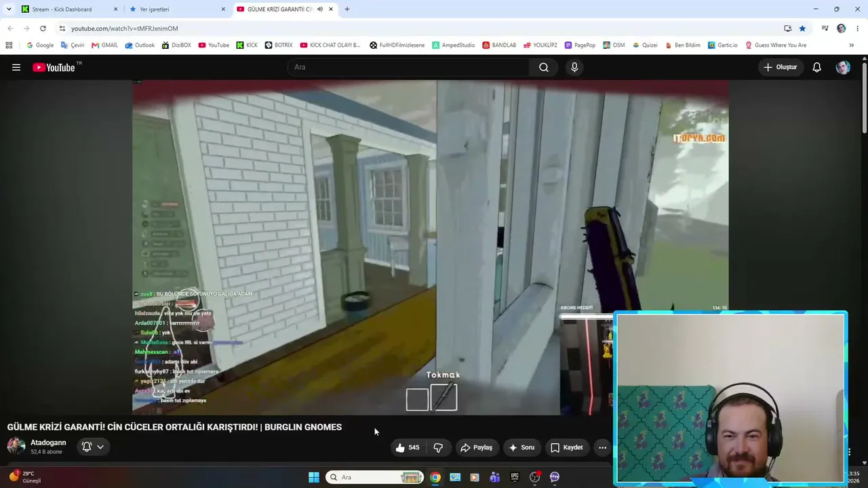Start voice search with the microphone icon
868x488 pixels.
pyautogui.click(x=574, y=67)
